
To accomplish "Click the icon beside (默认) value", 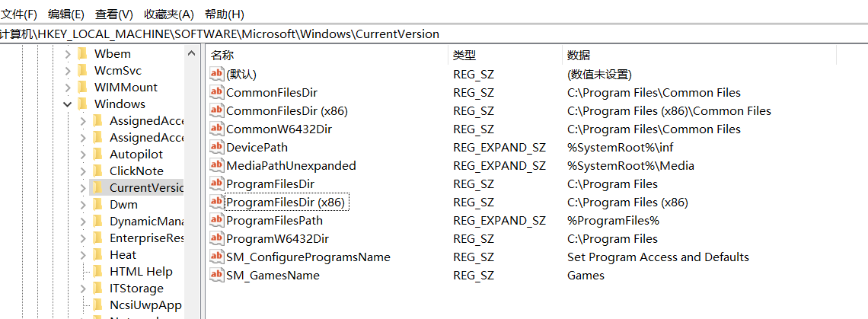I will point(217,74).
